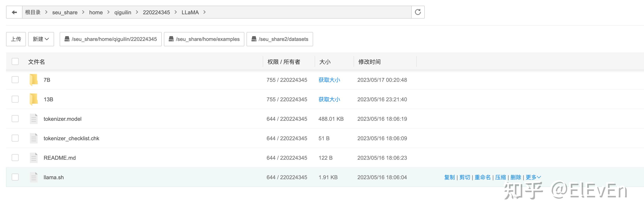Open the 7B folder name
The image size is (644, 216).
47,80
